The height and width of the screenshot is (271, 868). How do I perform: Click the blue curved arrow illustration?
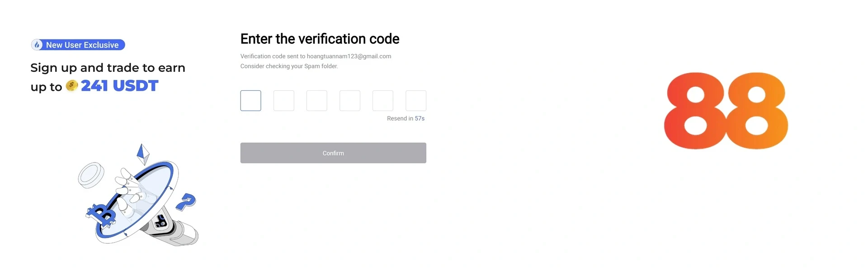[x=186, y=201]
